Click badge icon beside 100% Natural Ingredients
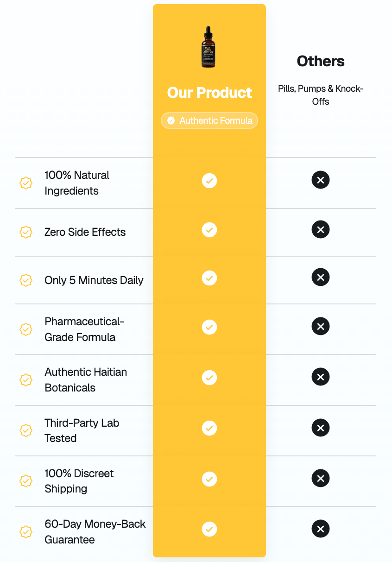The image size is (392, 562). (x=26, y=183)
